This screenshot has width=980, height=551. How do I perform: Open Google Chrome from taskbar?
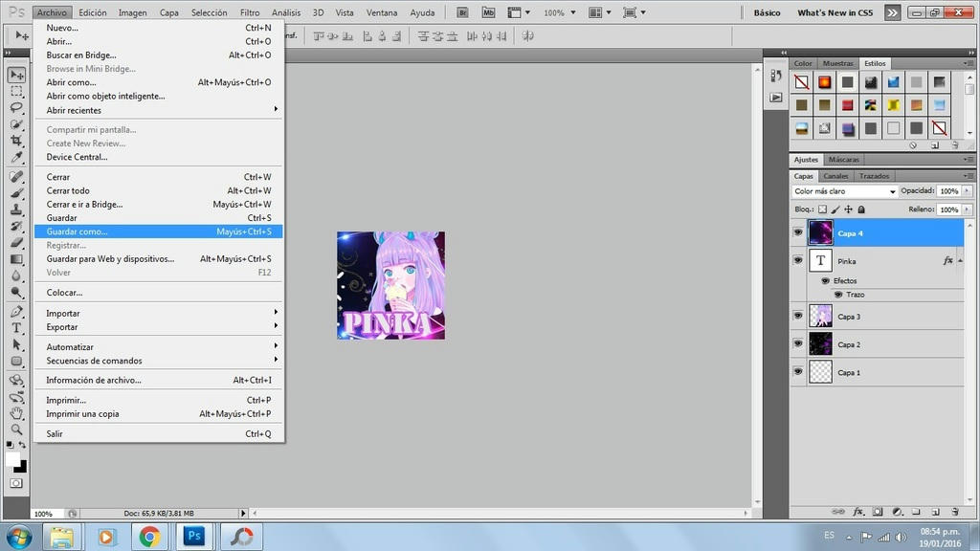(149, 537)
